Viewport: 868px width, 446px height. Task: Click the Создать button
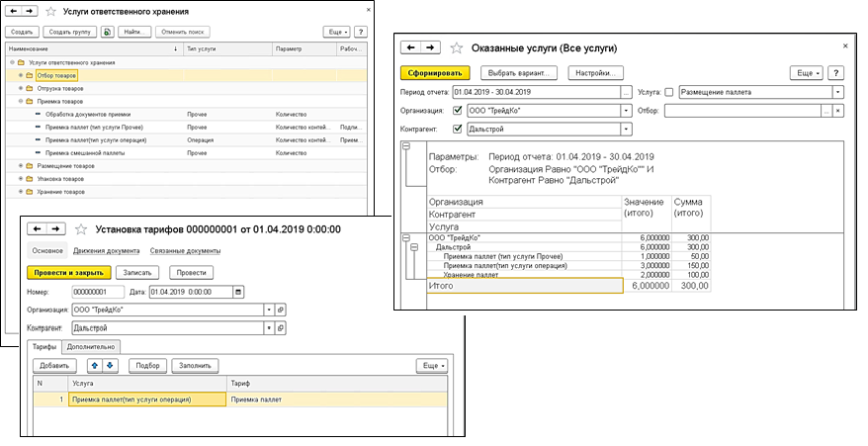point(22,32)
